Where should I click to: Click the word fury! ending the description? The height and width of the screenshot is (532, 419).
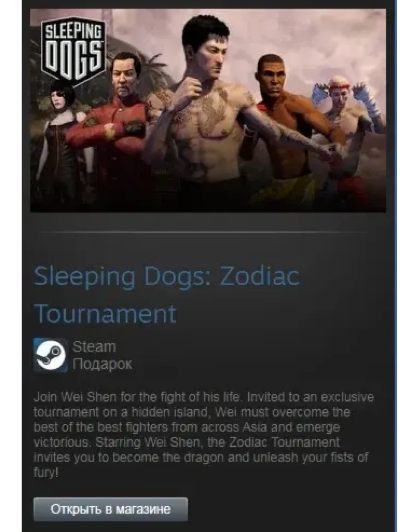(46, 472)
